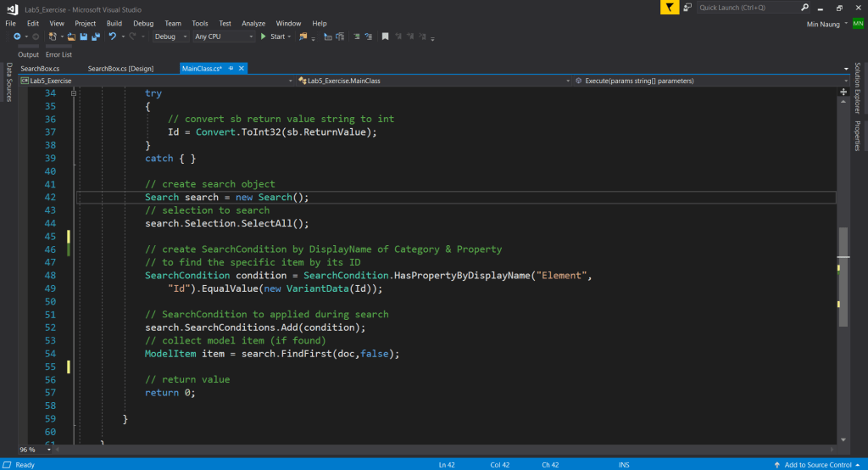Click the Undo arrow icon
Screen dimensions: 868x470
pos(111,37)
